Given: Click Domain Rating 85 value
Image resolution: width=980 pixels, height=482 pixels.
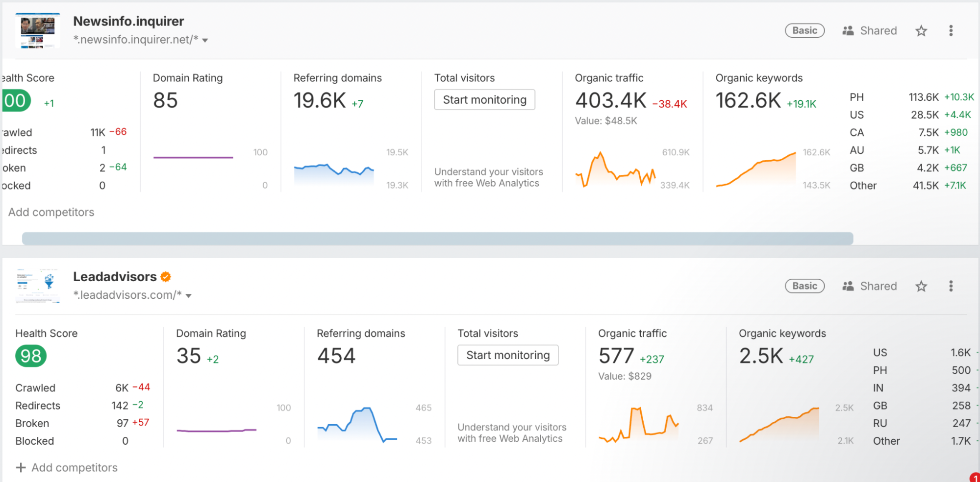Looking at the screenshot, I should click(165, 100).
